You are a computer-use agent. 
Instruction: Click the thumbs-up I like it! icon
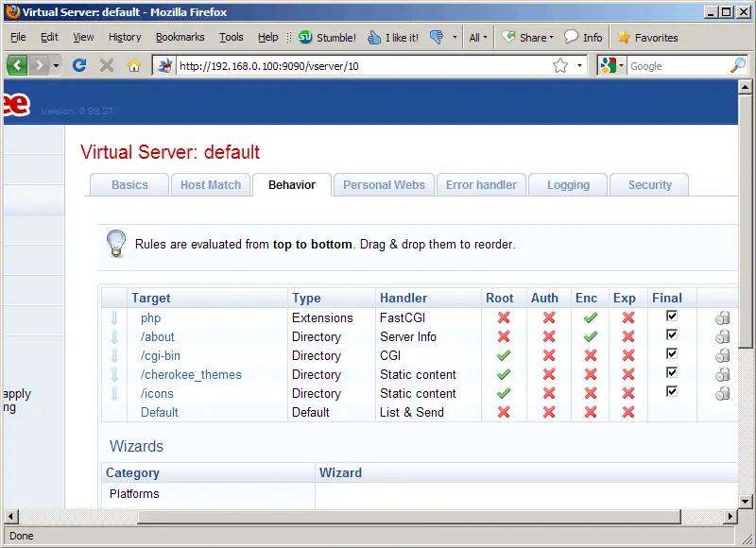click(x=374, y=38)
